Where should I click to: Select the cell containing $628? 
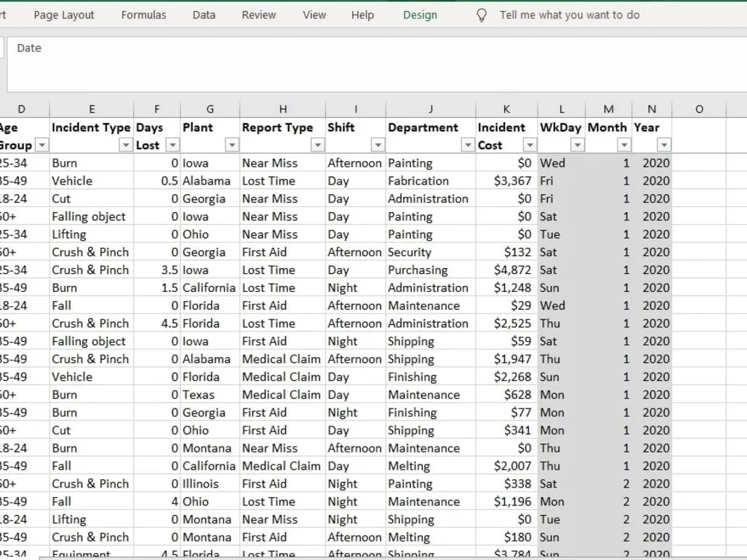(x=506, y=395)
